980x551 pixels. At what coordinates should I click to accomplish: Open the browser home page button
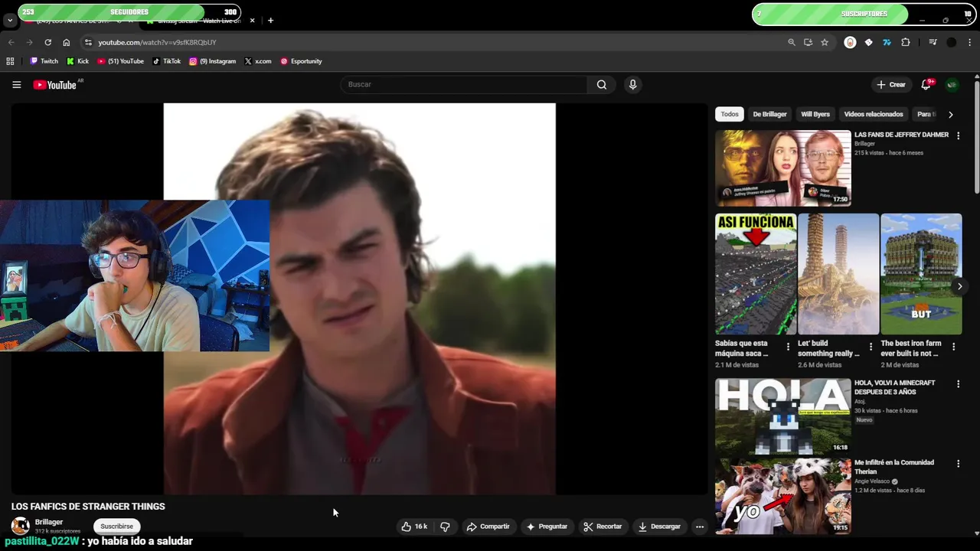pos(66,42)
